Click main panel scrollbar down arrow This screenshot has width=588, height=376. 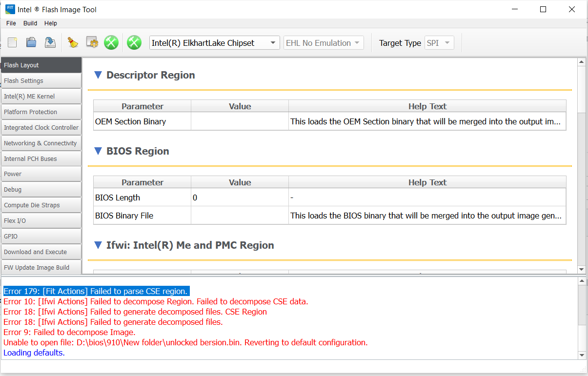(x=581, y=270)
